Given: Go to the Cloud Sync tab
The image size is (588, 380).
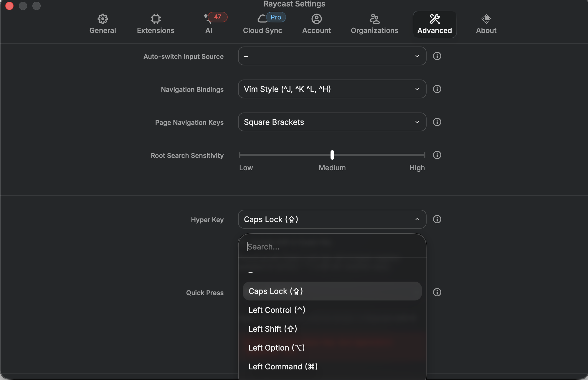Looking at the screenshot, I should click(x=262, y=24).
